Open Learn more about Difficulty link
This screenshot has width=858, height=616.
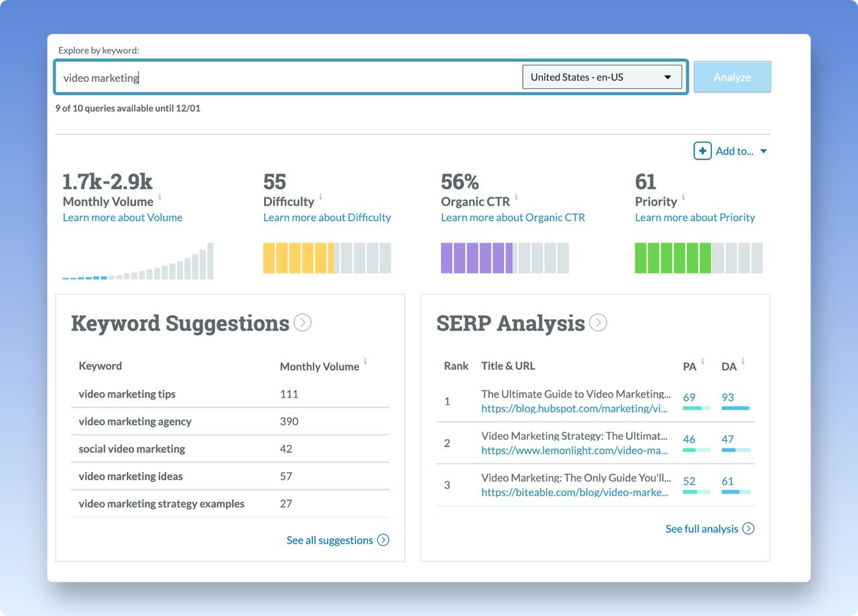coord(327,217)
